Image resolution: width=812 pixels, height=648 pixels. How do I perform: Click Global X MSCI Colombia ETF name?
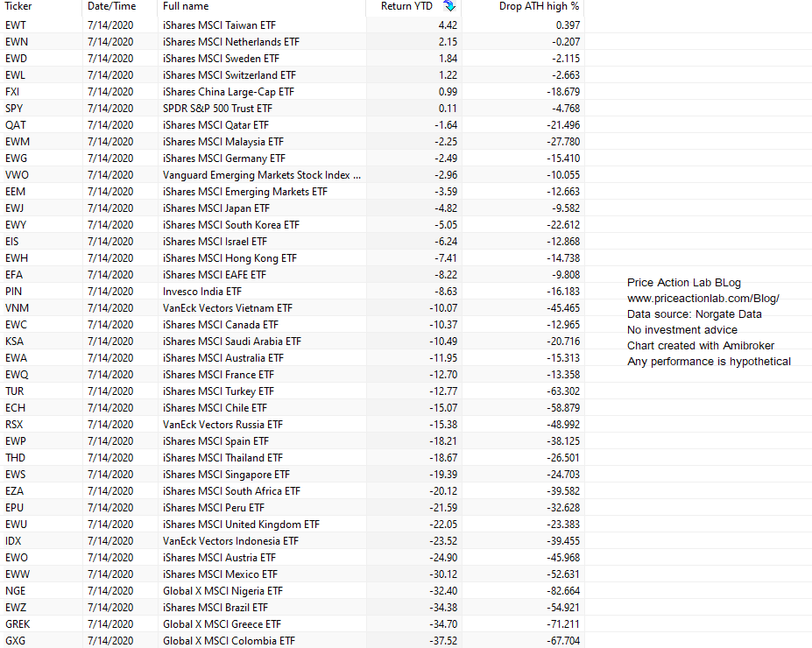tap(229, 641)
